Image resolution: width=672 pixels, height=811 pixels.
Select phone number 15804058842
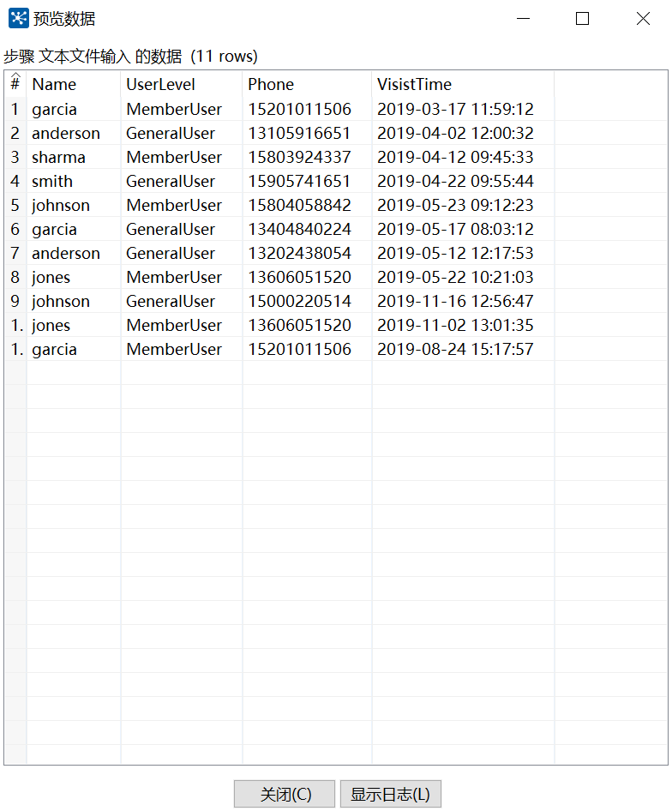point(308,206)
